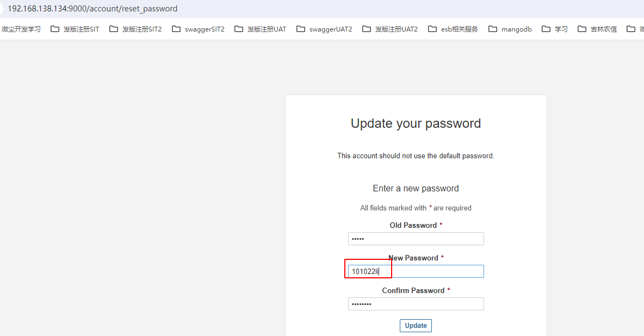Expand the swaggerUAT2 bookmark folder
Screen dimensions: 644x336
pyautogui.click(x=325, y=29)
